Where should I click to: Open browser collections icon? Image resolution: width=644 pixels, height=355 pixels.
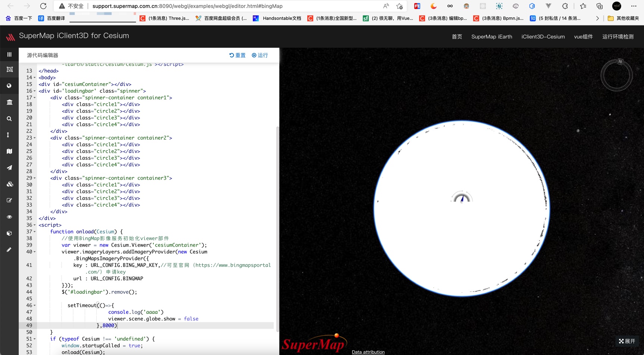599,6
